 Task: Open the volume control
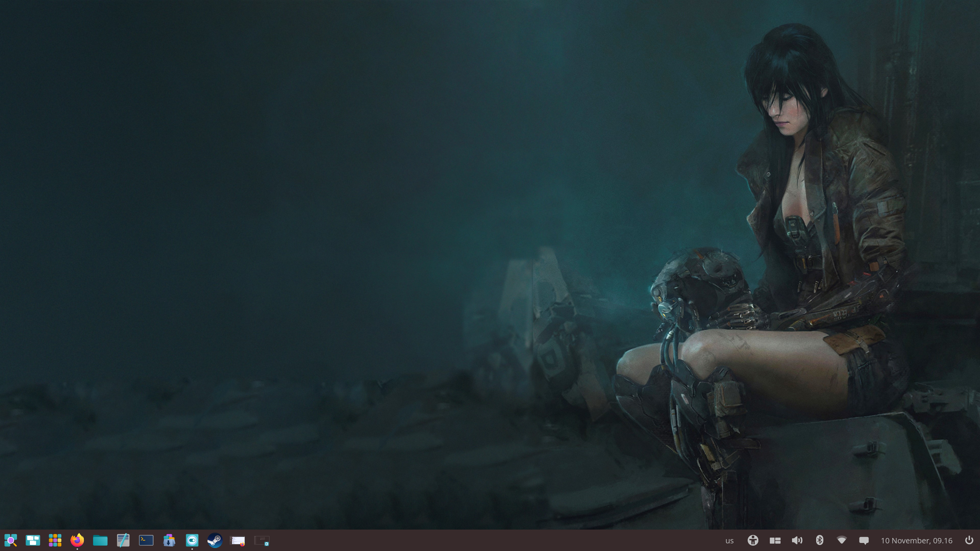pos(797,540)
